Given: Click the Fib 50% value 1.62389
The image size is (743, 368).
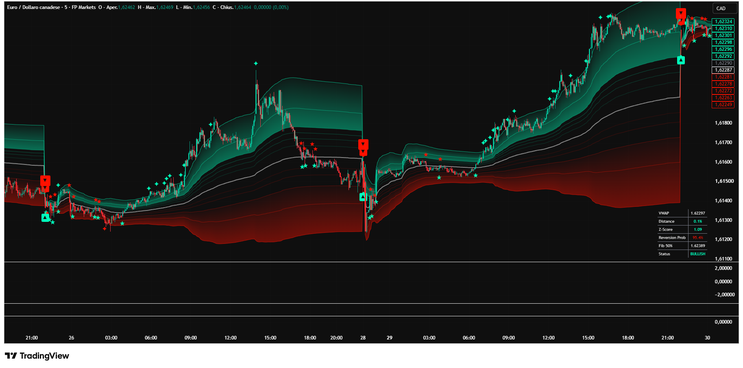Looking at the screenshot, I should click(698, 245).
